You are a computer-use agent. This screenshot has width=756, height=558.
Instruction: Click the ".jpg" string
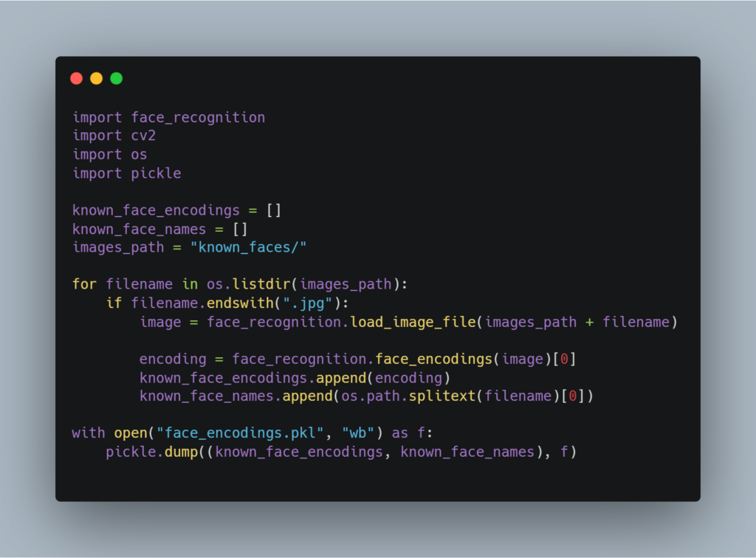click(x=307, y=303)
